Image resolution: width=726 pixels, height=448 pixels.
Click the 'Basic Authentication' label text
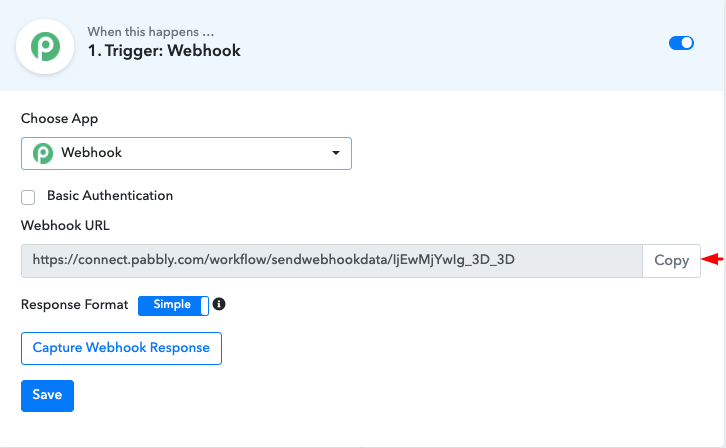click(x=110, y=196)
